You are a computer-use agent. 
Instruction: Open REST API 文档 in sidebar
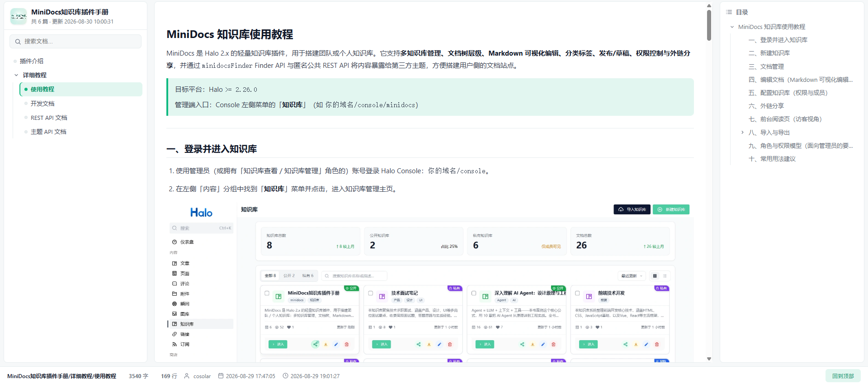[x=49, y=118]
